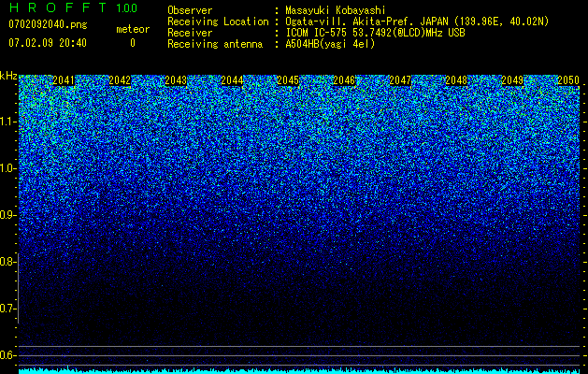Select the file name 0702092040.png
The image size is (588, 374).
click(x=48, y=25)
